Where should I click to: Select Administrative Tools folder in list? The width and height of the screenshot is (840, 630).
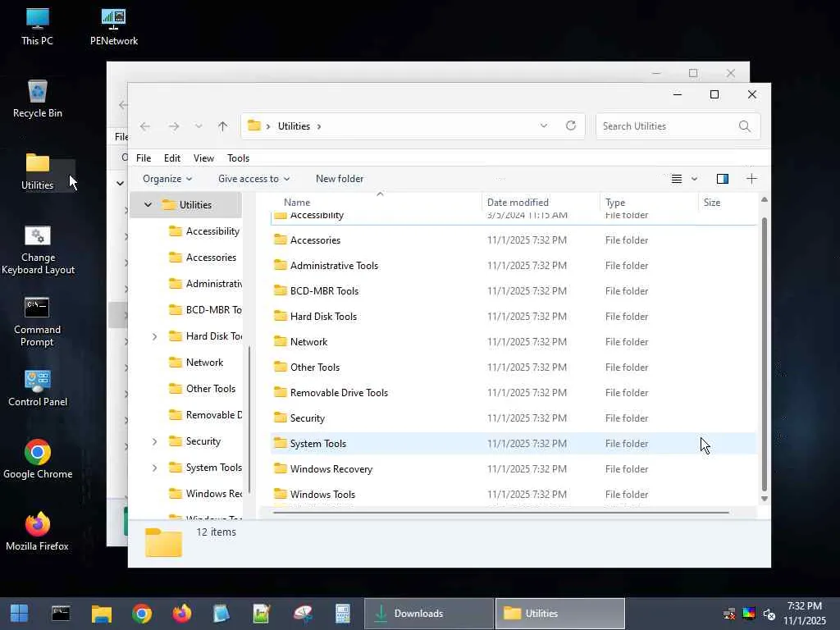[514, 266]
